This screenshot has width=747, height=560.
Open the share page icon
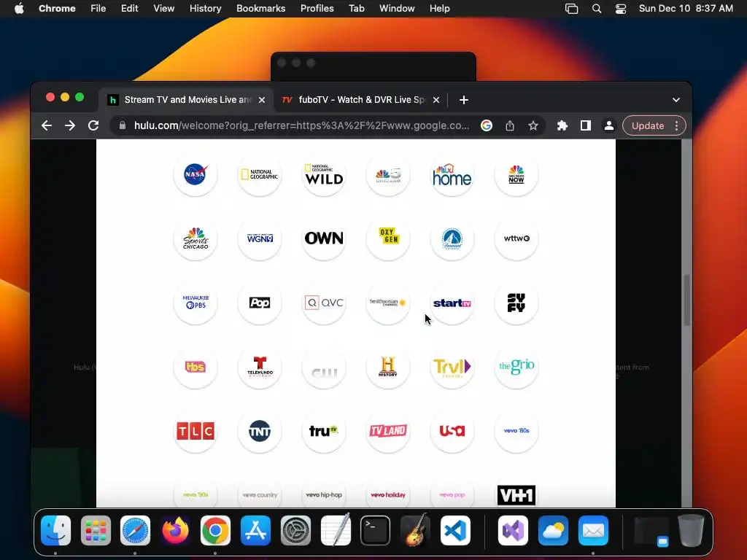[510, 125]
